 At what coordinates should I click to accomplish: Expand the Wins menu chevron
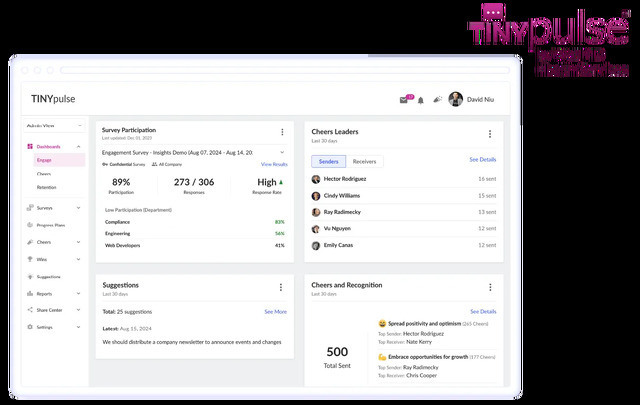[78, 259]
